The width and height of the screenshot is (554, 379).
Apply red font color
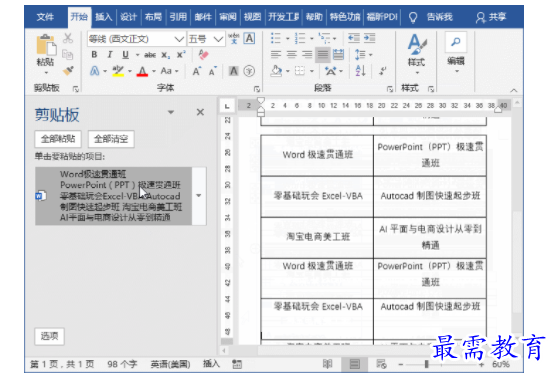click(142, 71)
